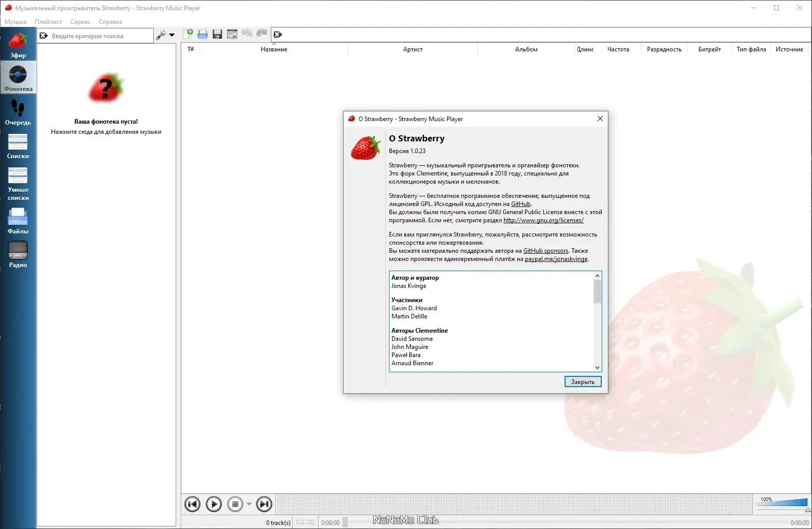Sort playlist by Альбом column
The width and height of the screenshot is (812, 529).
tap(526, 49)
